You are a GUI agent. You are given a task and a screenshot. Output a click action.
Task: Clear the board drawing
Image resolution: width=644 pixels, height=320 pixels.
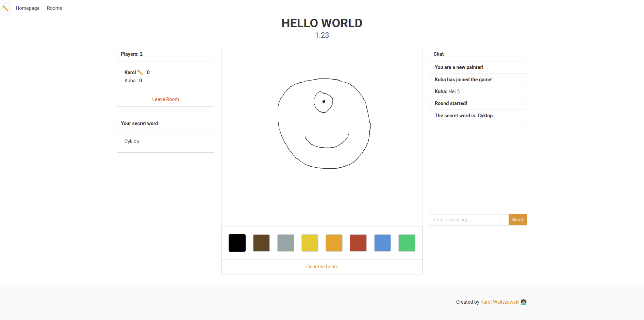[322, 267]
